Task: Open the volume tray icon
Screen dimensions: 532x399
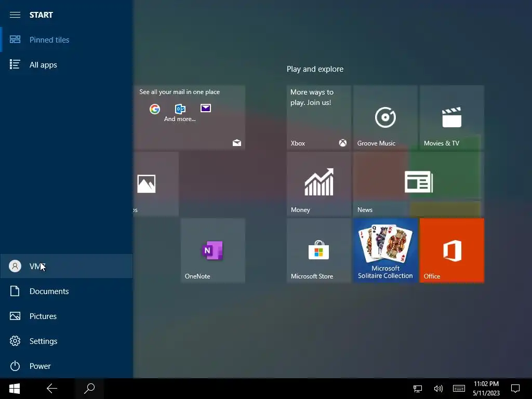Action: (x=438, y=389)
